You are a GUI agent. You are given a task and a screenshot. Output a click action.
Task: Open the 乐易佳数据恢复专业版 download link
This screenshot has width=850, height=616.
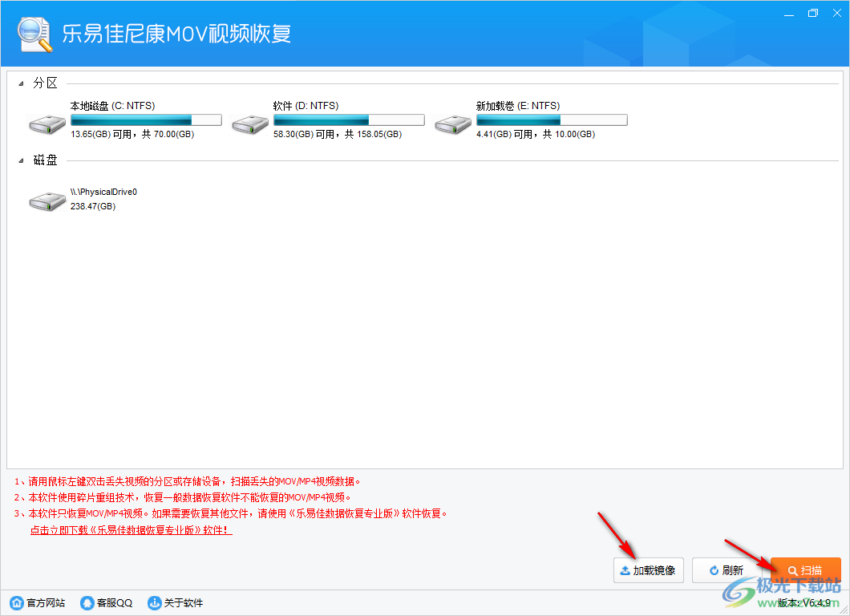pyautogui.click(x=132, y=530)
